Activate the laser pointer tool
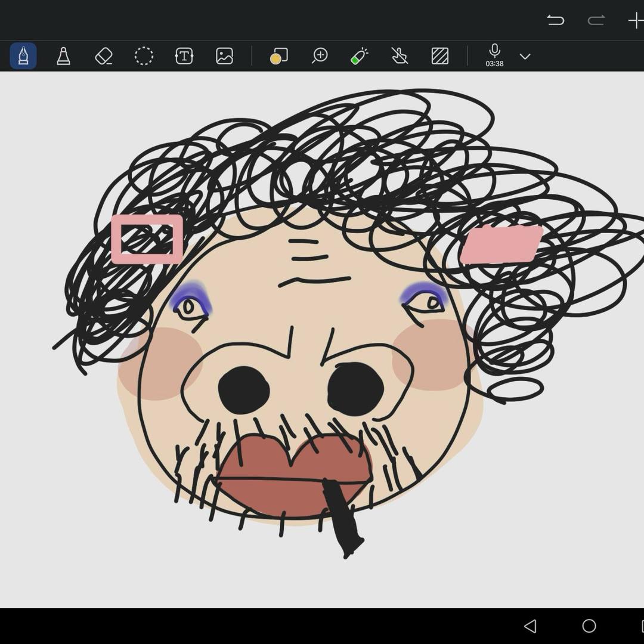This screenshot has width=644, height=644. click(359, 56)
